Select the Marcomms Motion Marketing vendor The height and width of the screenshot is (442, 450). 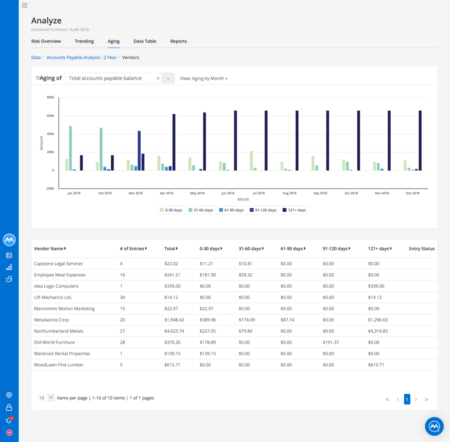point(64,309)
